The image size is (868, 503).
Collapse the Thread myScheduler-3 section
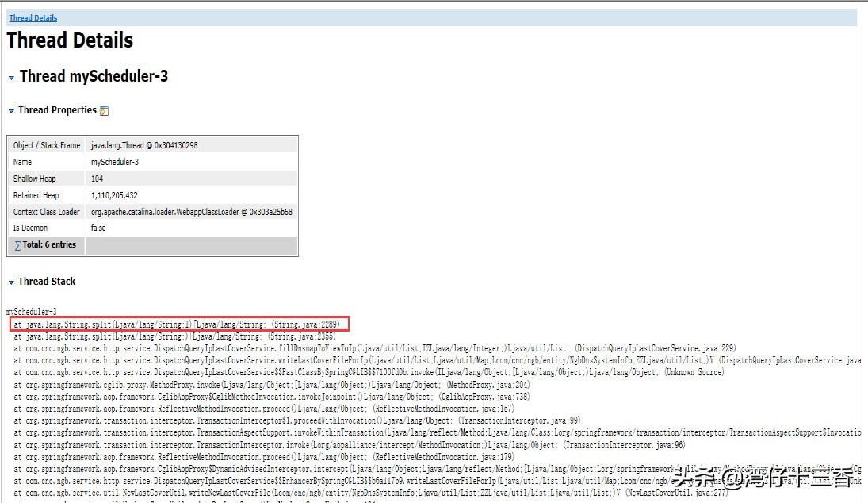pyautogui.click(x=11, y=78)
